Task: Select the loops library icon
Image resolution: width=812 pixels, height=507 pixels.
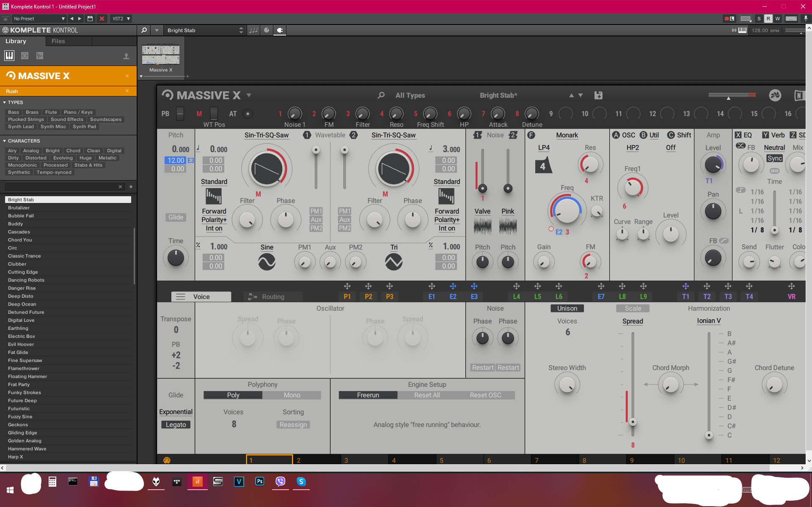Action: [25, 55]
